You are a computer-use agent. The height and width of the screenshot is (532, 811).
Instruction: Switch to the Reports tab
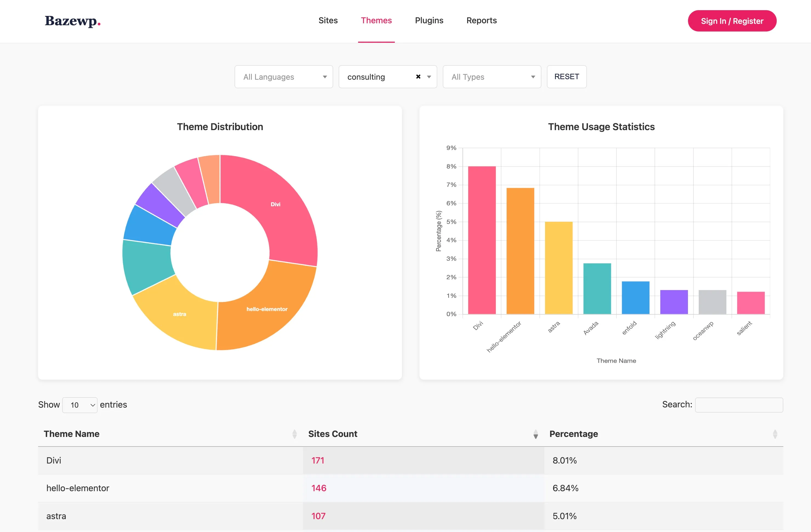click(481, 21)
